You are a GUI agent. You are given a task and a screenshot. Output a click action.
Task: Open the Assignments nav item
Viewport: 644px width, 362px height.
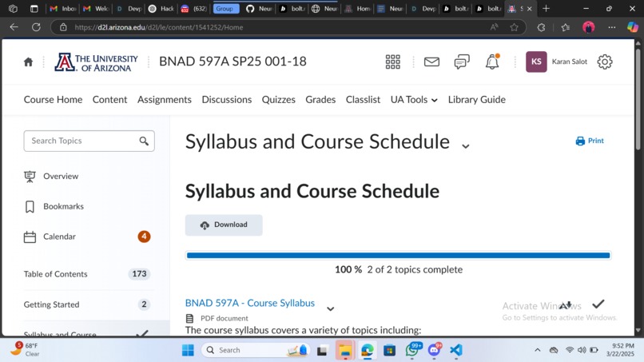[165, 99]
